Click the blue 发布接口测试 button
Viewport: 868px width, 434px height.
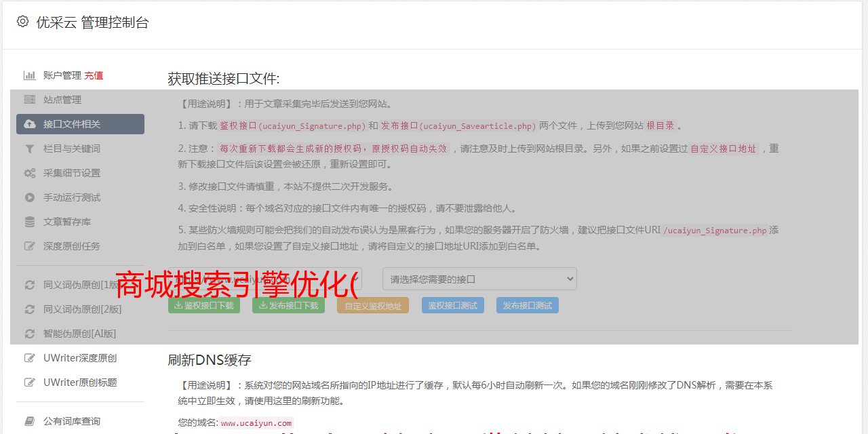pos(528,305)
